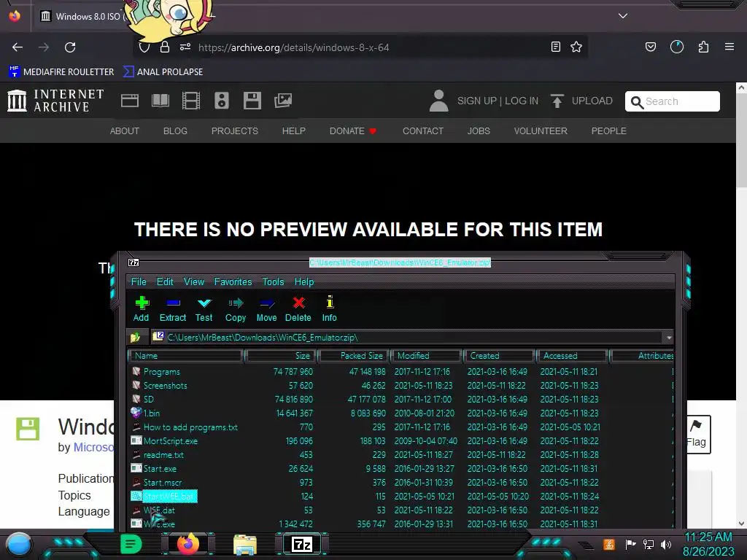Open the View menu in 7-Zip

coord(194,281)
